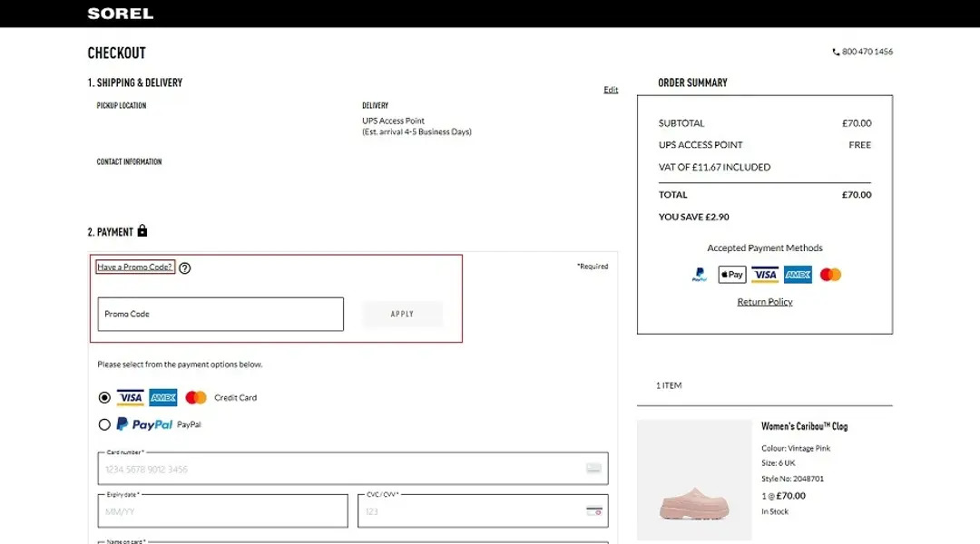Screen dimensions: 980x544
Task: Focus the Promo Code input field
Action: (220, 314)
